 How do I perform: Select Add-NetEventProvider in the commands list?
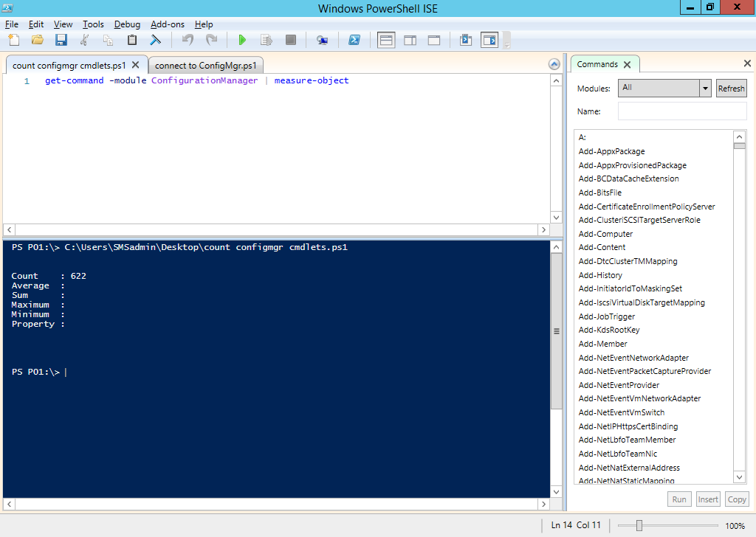[x=619, y=385]
